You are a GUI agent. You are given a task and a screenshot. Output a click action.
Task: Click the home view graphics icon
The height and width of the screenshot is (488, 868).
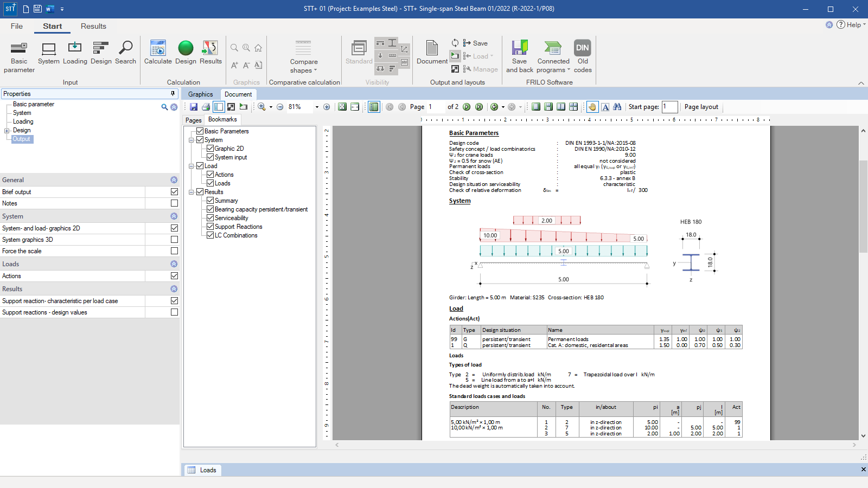tap(258, 48)
